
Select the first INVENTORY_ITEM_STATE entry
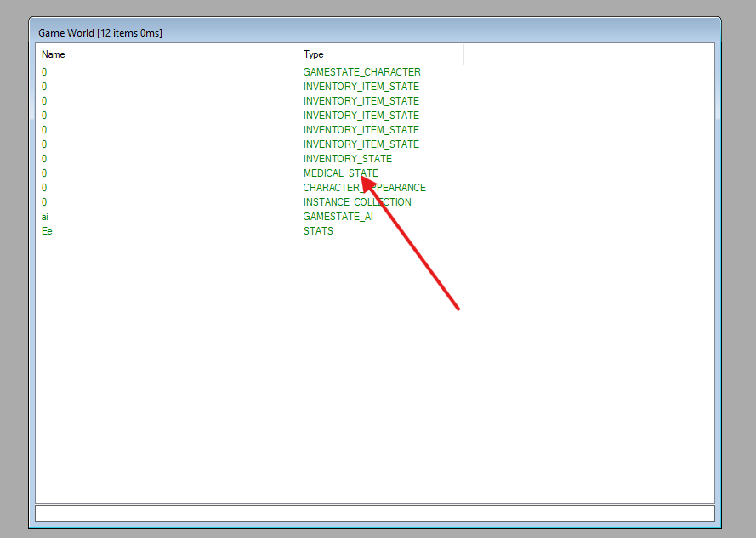361,87
